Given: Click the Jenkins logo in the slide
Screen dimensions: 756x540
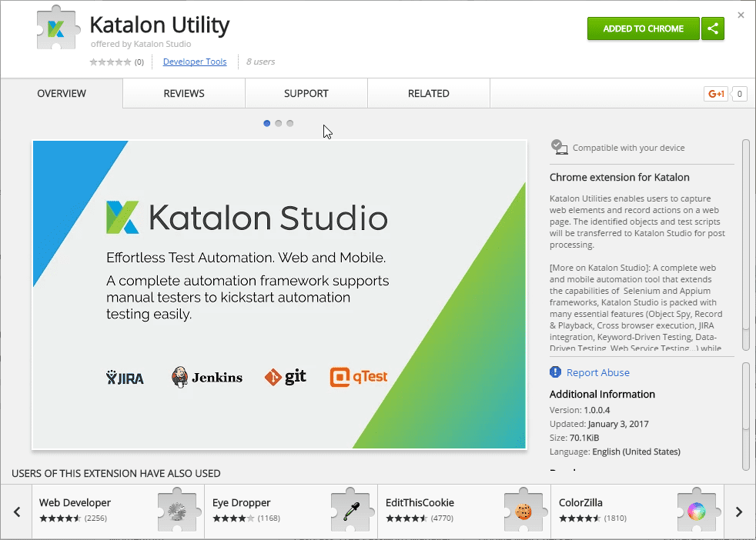Looking at the screenshot, I should (x=207, y=377).
